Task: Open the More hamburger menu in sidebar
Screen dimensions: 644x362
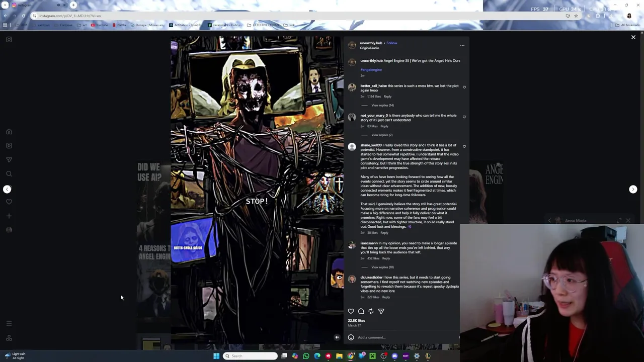Action: (9, 324)
